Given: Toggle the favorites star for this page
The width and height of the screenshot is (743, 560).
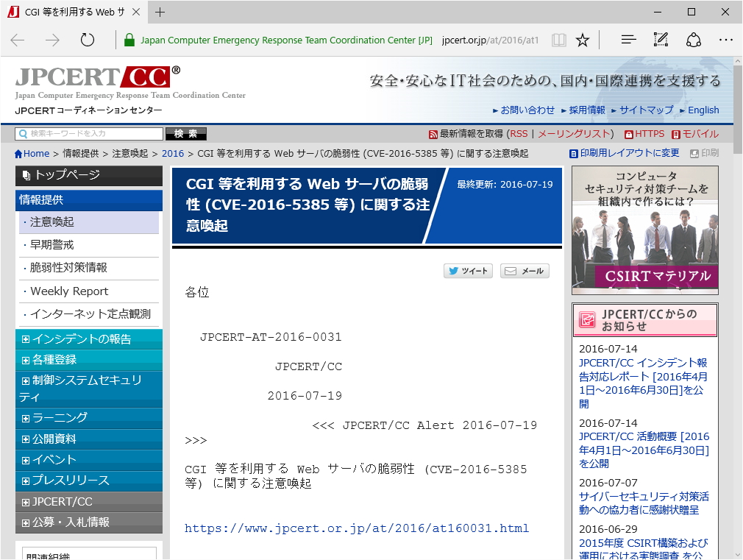Looking at the screenshot, I should coord(583,40).
